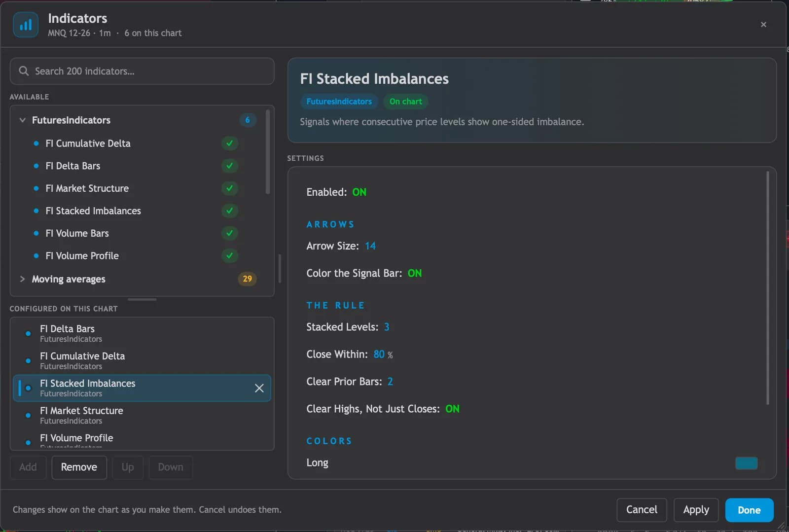The width and height of the screenshot is (789, 532).
Task: Click the On chart status tag
Action: point(406,101)
